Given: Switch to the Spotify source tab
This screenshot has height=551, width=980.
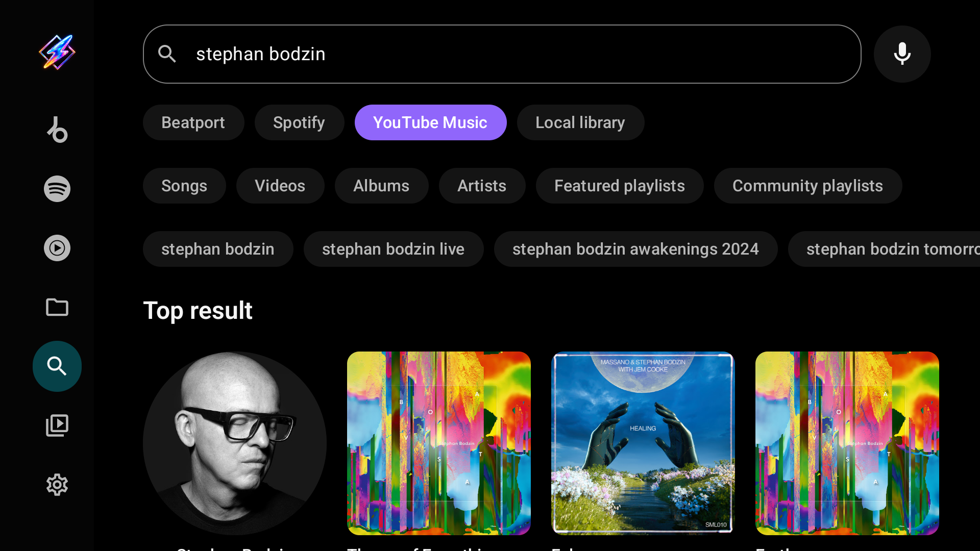Looking at the screenshot, I should coord(300,122).
